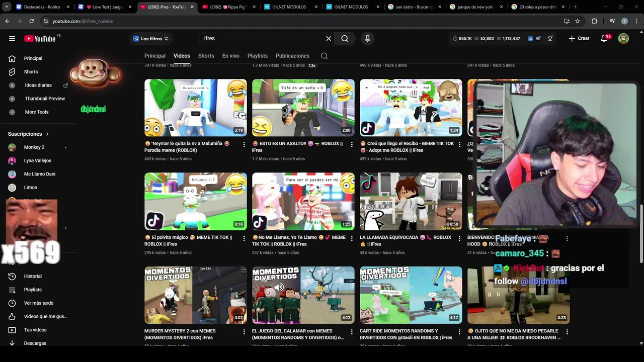Click the Crear button
The width and height of the screenshot is (644, 362).
[x=579, y=38]
